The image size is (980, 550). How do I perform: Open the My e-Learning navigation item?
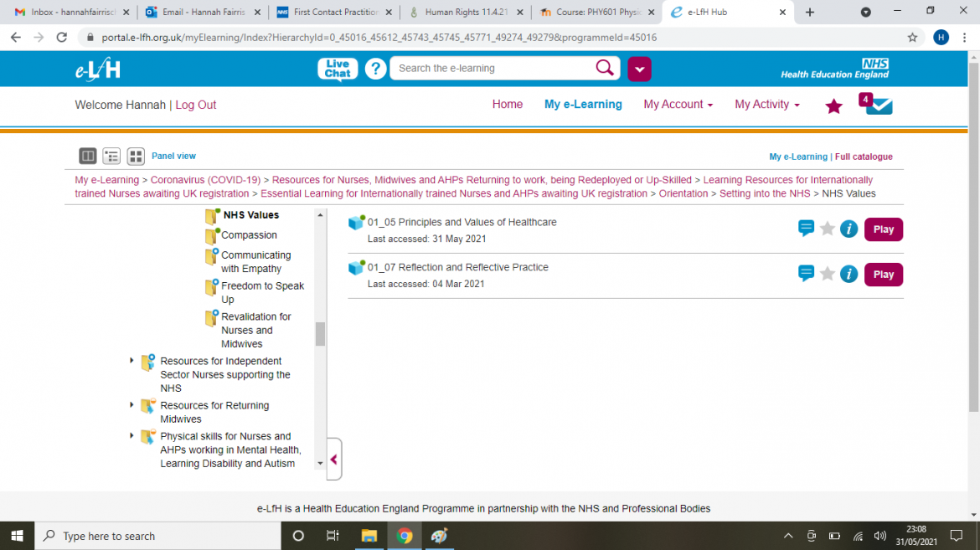pyautogui.click(x=583, y=105)
